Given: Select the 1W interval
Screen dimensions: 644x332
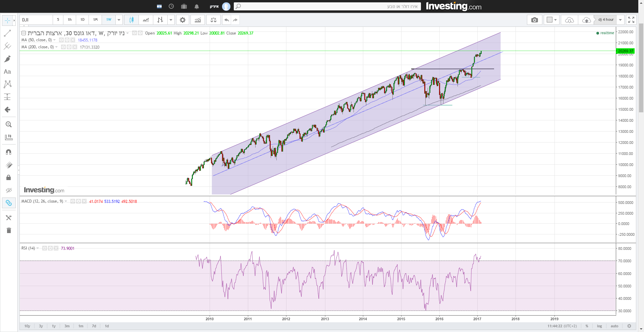Looking at the screenshot, I should click(x=109, y=20).
